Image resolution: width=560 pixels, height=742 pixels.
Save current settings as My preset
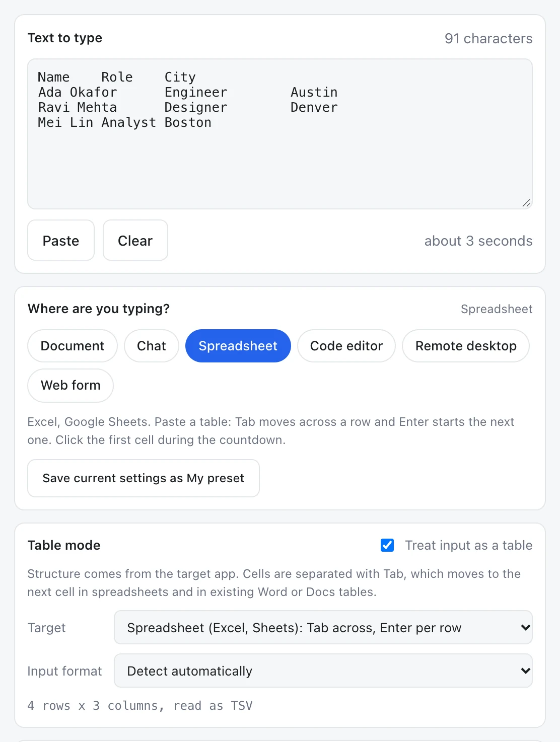click(144, 478)
